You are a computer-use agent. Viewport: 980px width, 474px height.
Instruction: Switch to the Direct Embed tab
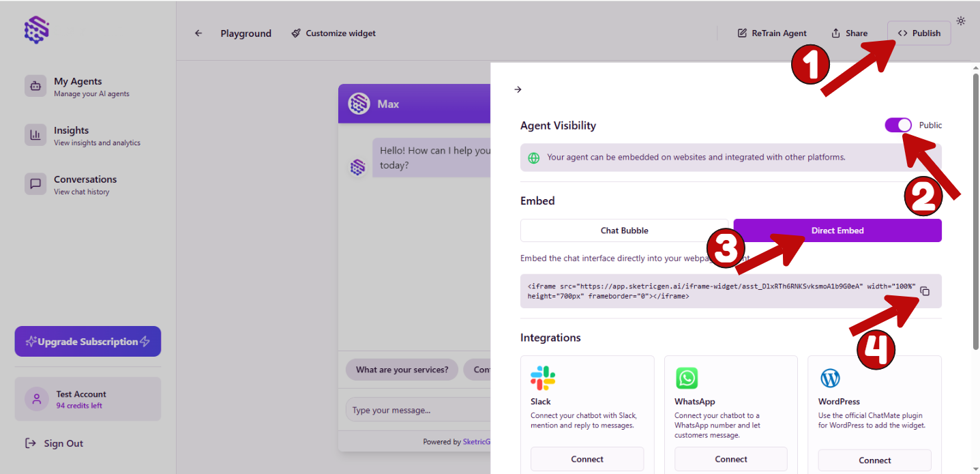pos(837,230)
